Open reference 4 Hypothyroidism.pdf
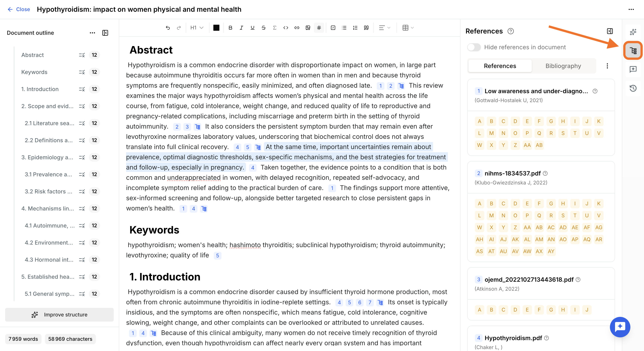The height and width of the screenshot is (351, 644). point(513,338)
